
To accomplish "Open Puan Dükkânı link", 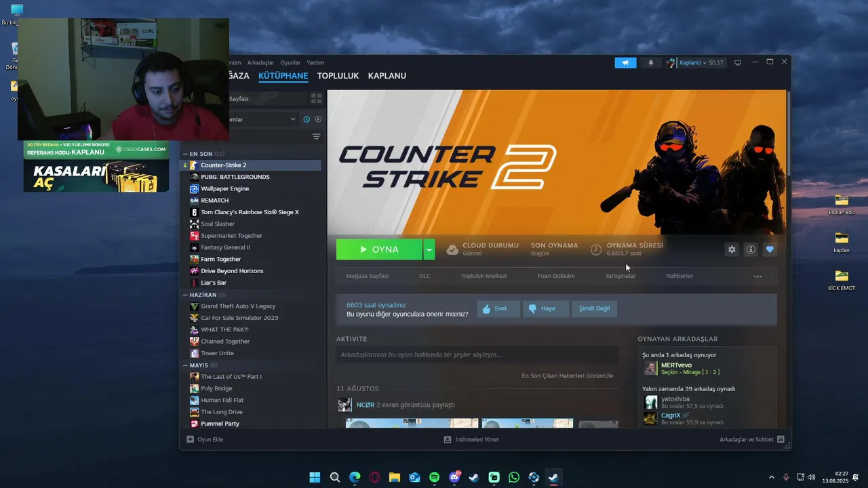I will coord(556,276).
